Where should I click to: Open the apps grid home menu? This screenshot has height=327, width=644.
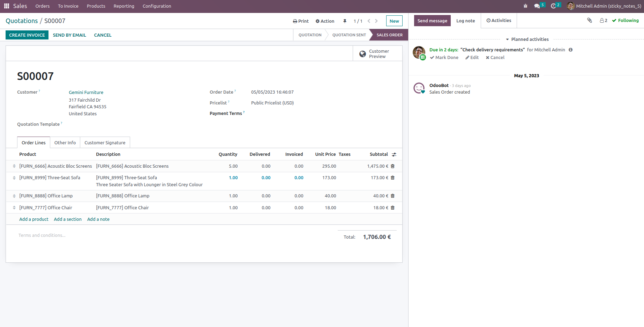pos(7,6)
